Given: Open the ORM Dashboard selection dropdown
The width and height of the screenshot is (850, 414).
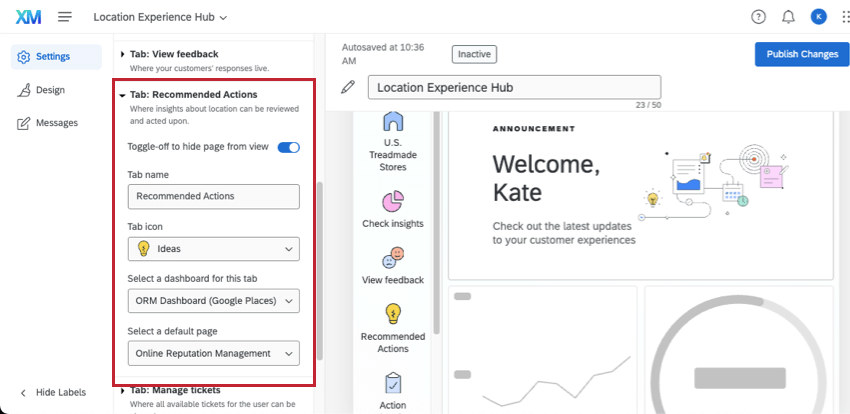Looking at the screenshot, I should pyautogui.click(x=214, y=301).
